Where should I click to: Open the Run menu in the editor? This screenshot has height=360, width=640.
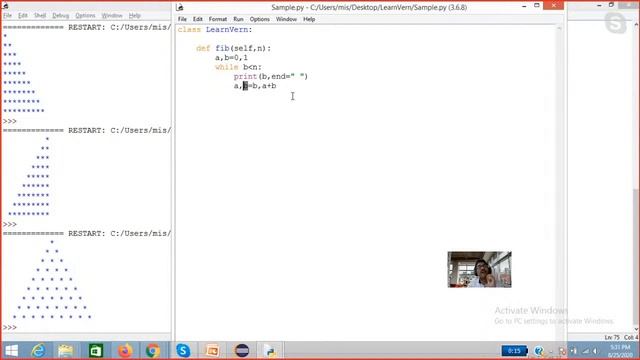(238, 19)
